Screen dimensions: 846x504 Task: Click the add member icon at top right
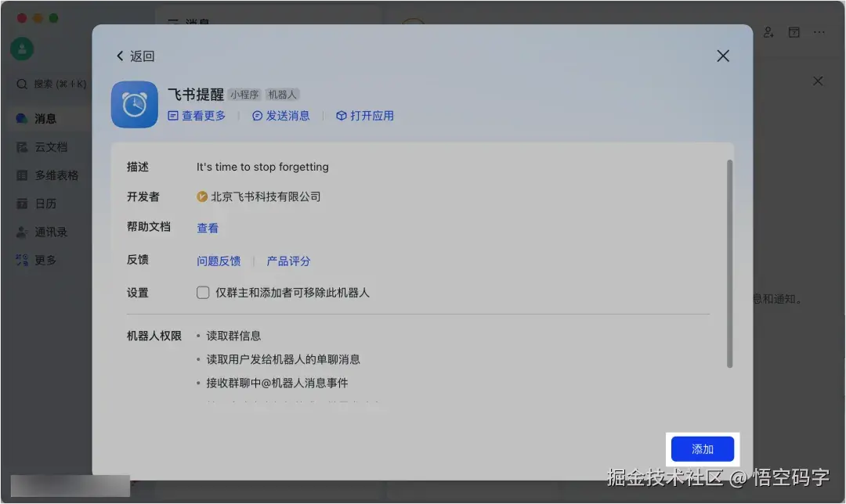tap(768, 31)
